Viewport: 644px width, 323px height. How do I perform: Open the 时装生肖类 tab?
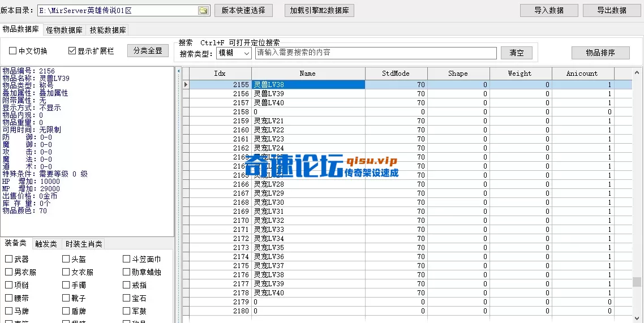(83, 244)
